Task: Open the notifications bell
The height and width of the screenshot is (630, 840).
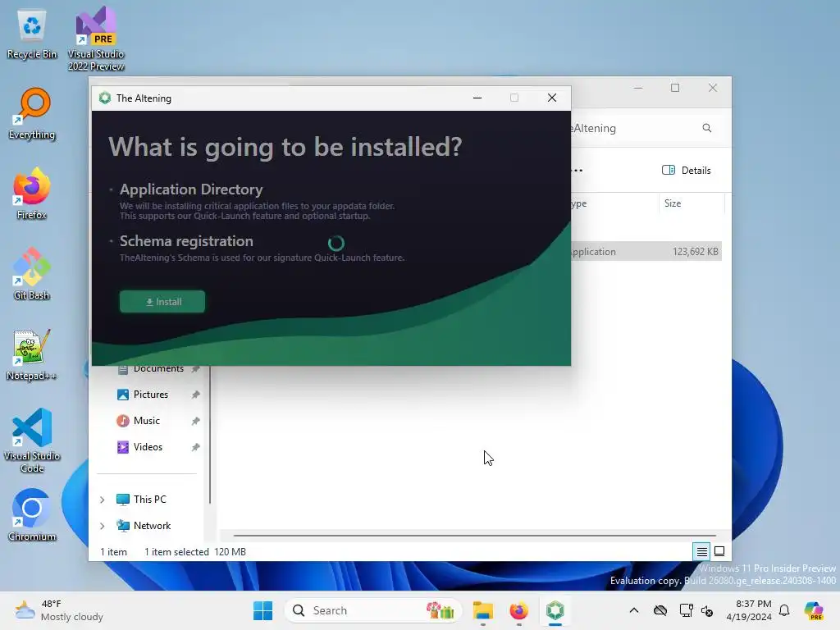Action: 784,610
